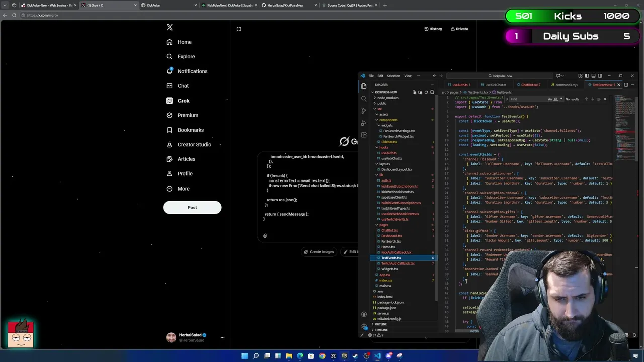The image size is (644, 362).
Task: Toggle Match Case in Find widget
Action: 550,99
